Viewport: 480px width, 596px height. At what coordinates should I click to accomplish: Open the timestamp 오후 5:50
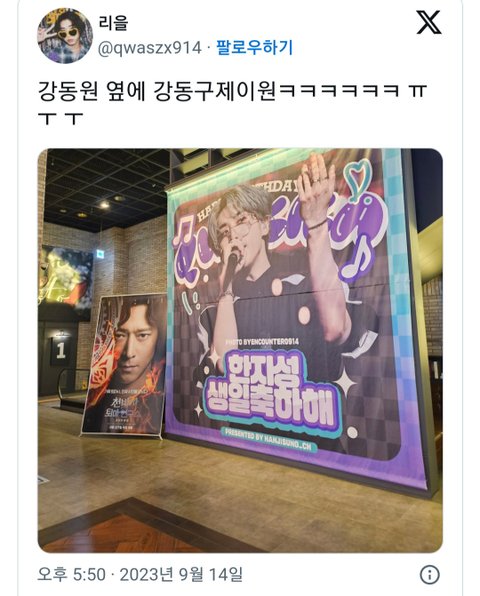[x=71, y=574]
